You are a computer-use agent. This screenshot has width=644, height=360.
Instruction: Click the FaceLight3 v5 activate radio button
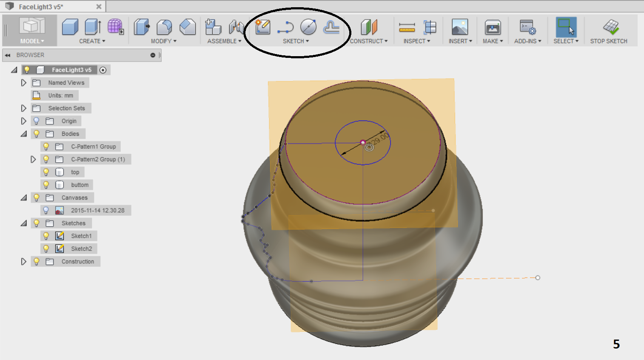(103, 70)
